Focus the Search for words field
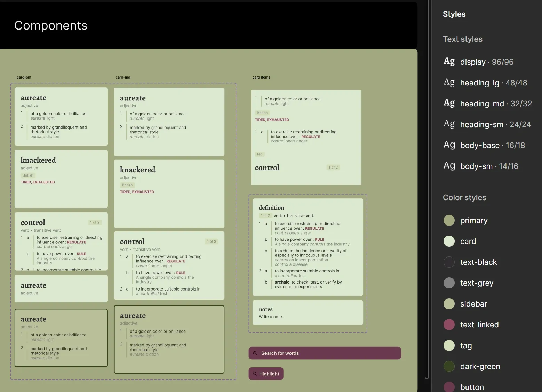The width and height of the screenshot is (542, 392). [325, 353]
